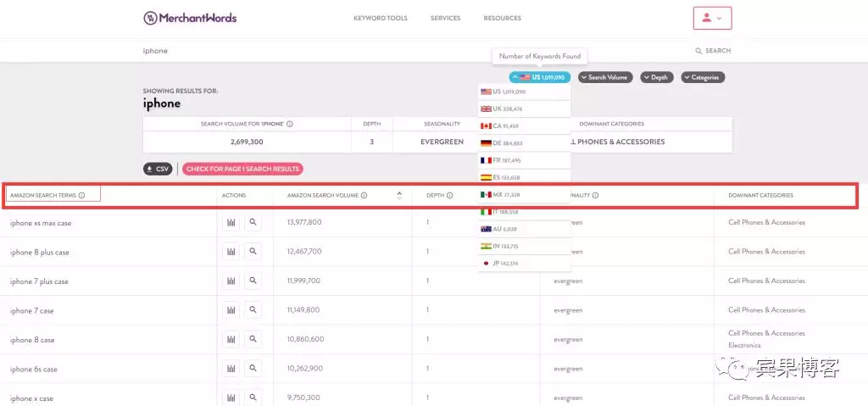Click search volume value 10,860,600

[x=305, y=339]
